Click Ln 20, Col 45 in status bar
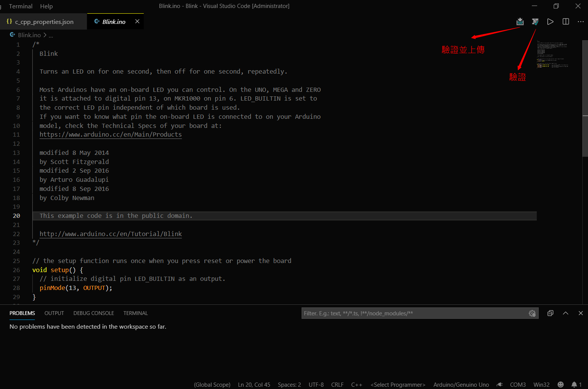 tap(254, 384)
